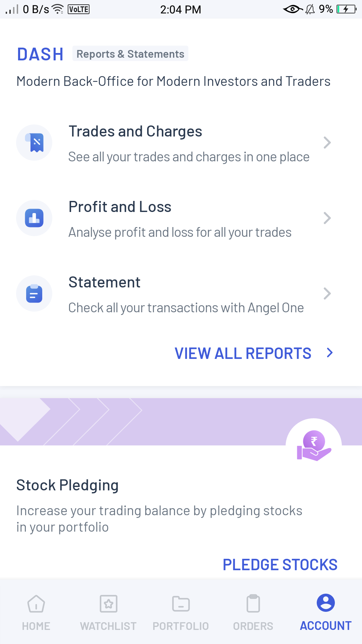Switch to the WATCHLIST tab label
This screenshot has height=644, width=362.
109,626
